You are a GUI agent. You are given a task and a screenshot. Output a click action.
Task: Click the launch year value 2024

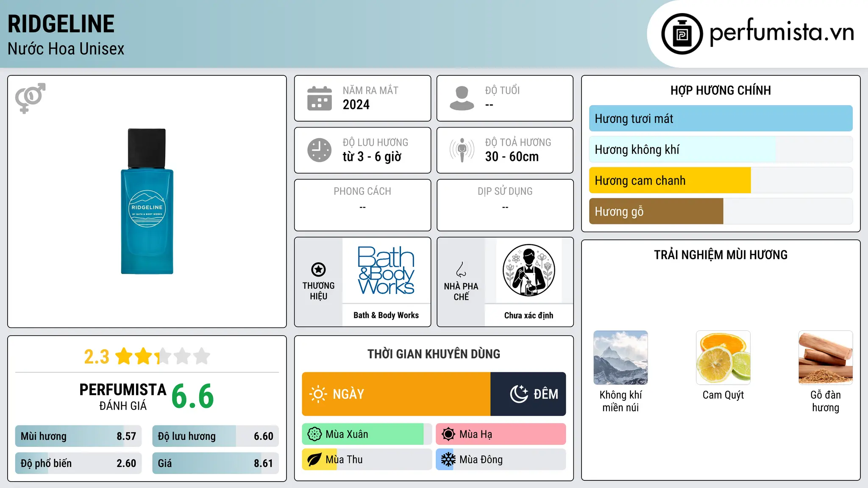pyautogui.click(x=356, y=105)
